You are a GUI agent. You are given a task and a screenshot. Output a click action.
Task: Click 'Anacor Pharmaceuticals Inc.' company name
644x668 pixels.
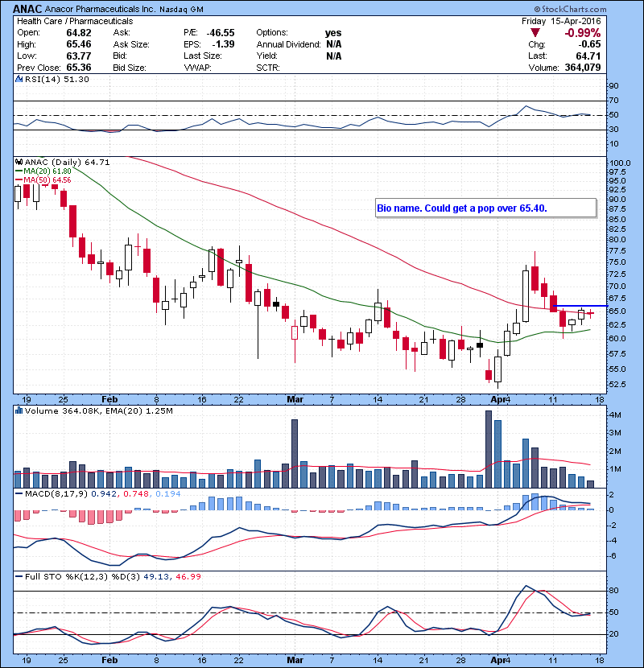[101, 9]
